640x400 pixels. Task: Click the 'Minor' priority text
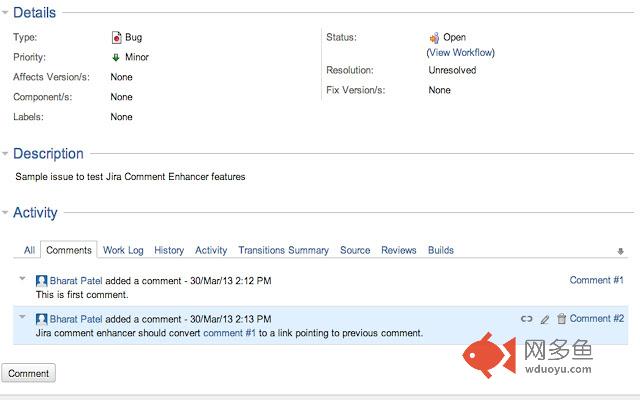point(137,57)
